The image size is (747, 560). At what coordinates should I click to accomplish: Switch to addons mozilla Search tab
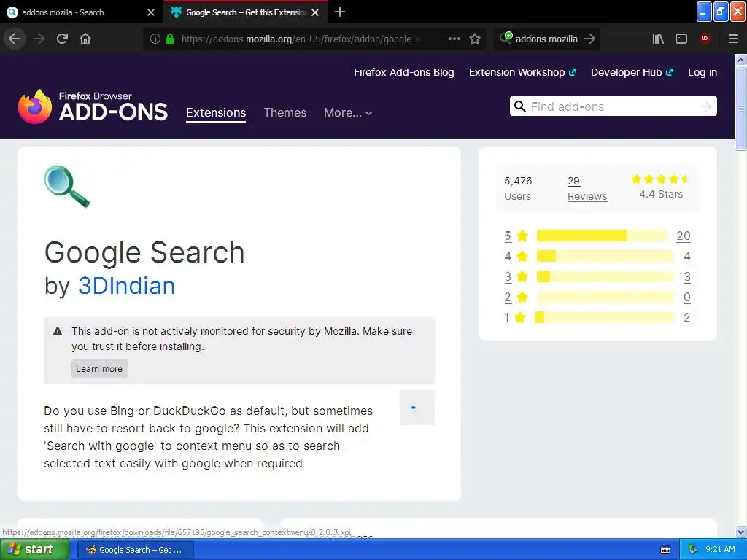click(82, 12)
